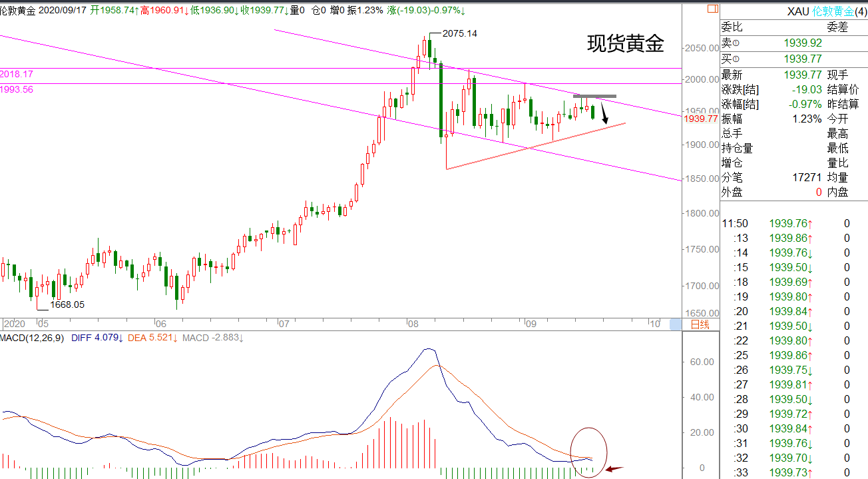This screenshot has width=868, height=479.
Task: Click the 伦敦黄金 2020/09/17 chart header
Action: pos(44,10)
